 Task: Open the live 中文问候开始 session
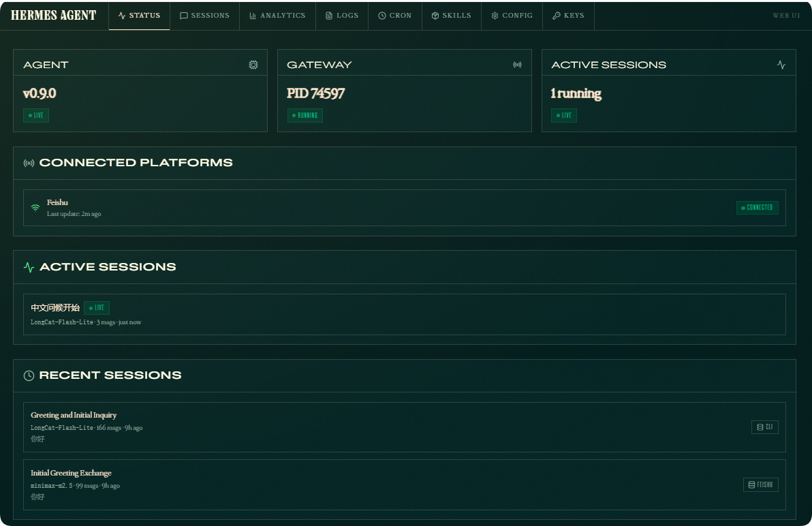click(55, 308)
